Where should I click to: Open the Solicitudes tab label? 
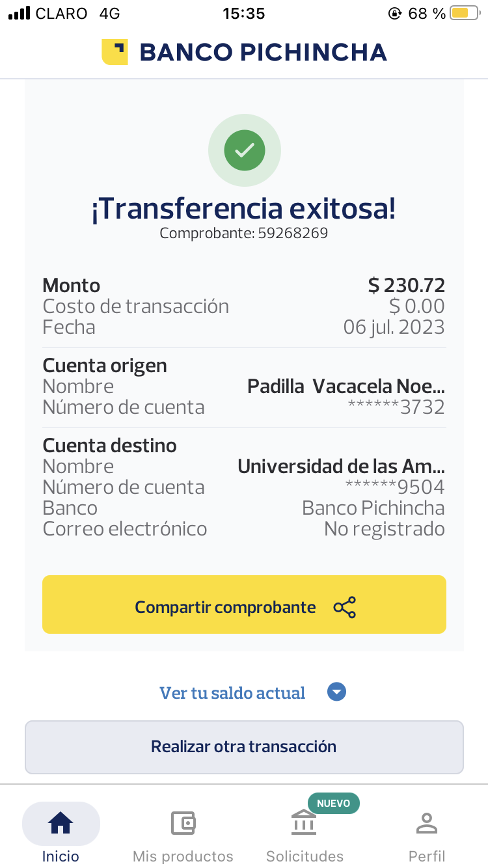click(305, 856)
